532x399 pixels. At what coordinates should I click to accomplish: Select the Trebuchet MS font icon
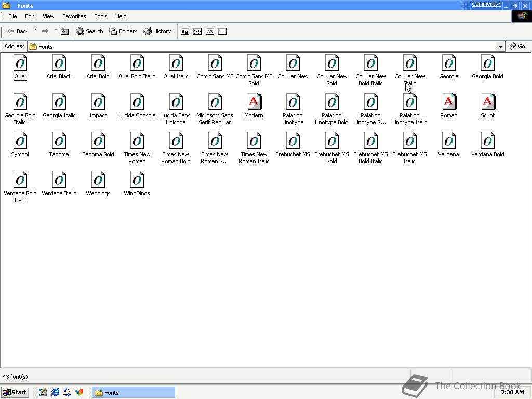tap(293, 141)
